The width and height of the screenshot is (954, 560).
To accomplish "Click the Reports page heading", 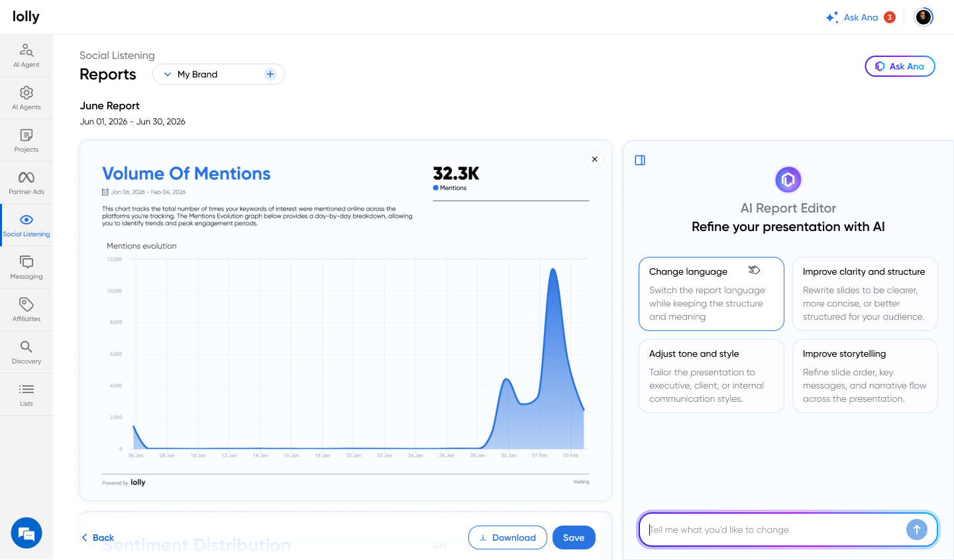I will click(108, 74).
